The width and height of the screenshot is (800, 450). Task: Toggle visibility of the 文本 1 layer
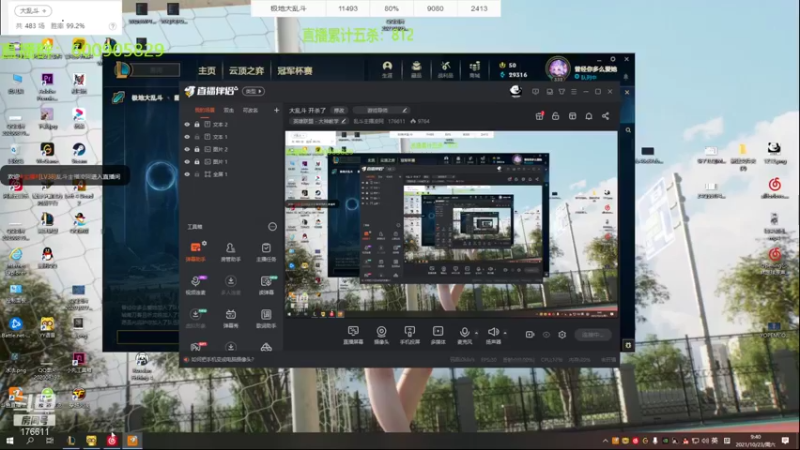coord(187,137)
